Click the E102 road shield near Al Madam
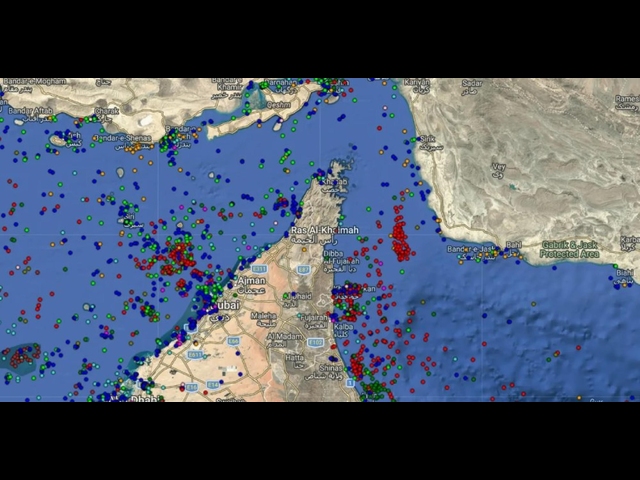Viewport: 640px width, 480px height. point(316,342)
